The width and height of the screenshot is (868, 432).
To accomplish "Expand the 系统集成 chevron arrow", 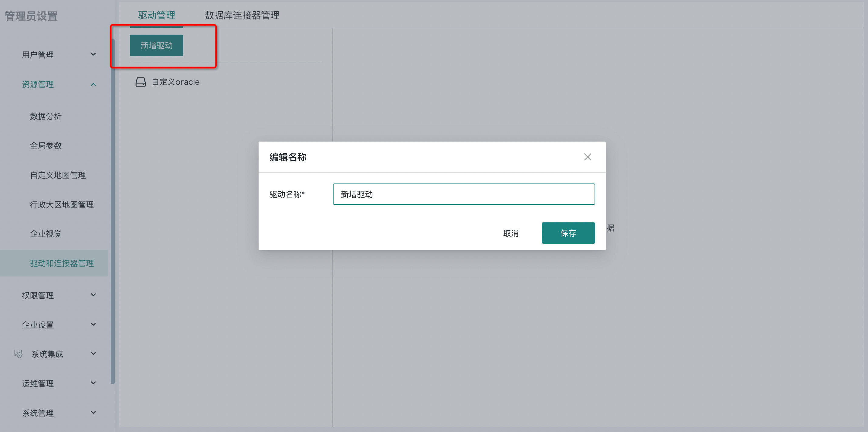I will pos(93,353).
